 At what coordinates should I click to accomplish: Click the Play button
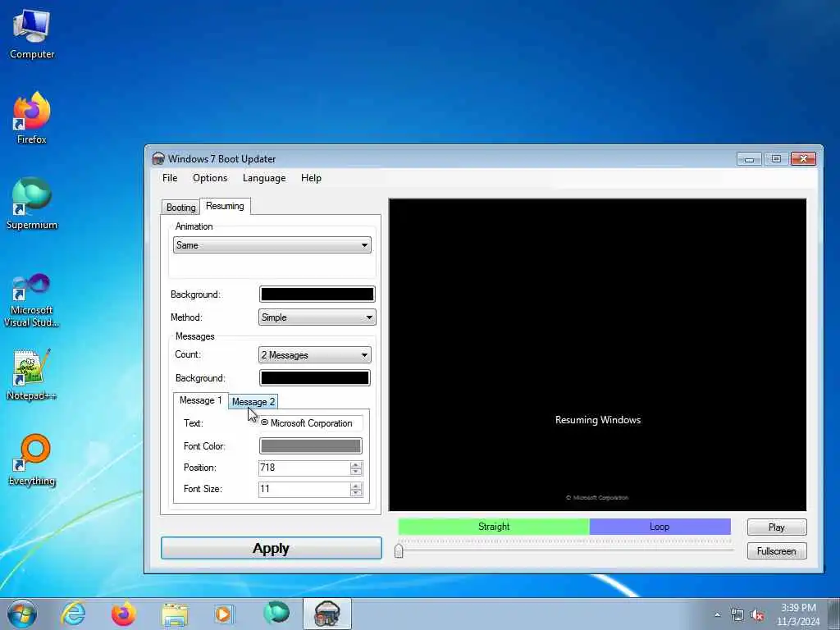coord(777,527)
